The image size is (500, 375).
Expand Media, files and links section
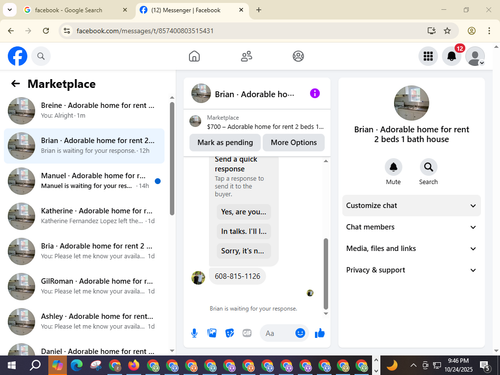click(x=411, y=248)
